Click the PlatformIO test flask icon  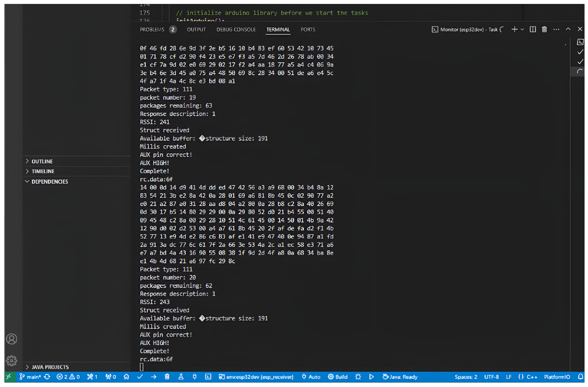tap(181, 377)
